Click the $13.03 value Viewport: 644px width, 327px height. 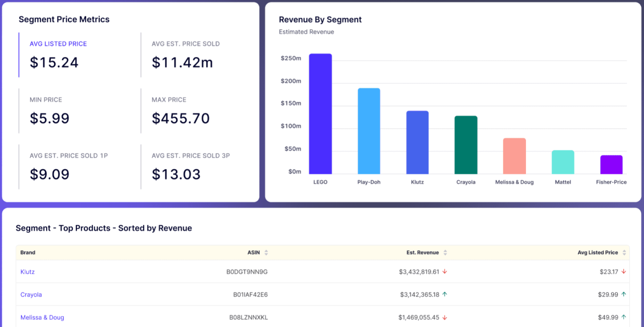(x=176, y=174)
